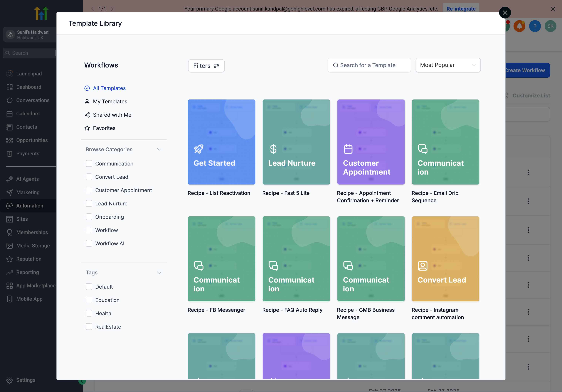Open Shared with Me section
562x392 pixels.
(x=108, y=115)
